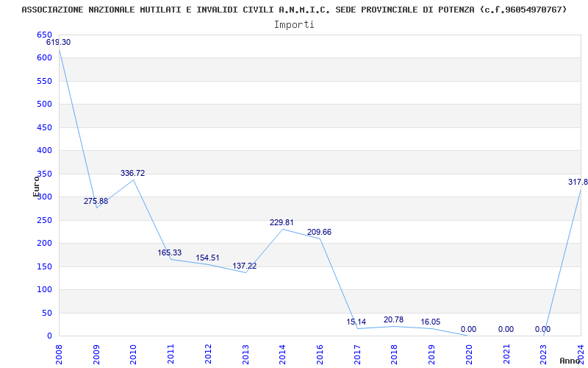Click the 0.00 label above 2020
Screen dimensions: 588x368
pyautogui.click(x=468, y=329)
